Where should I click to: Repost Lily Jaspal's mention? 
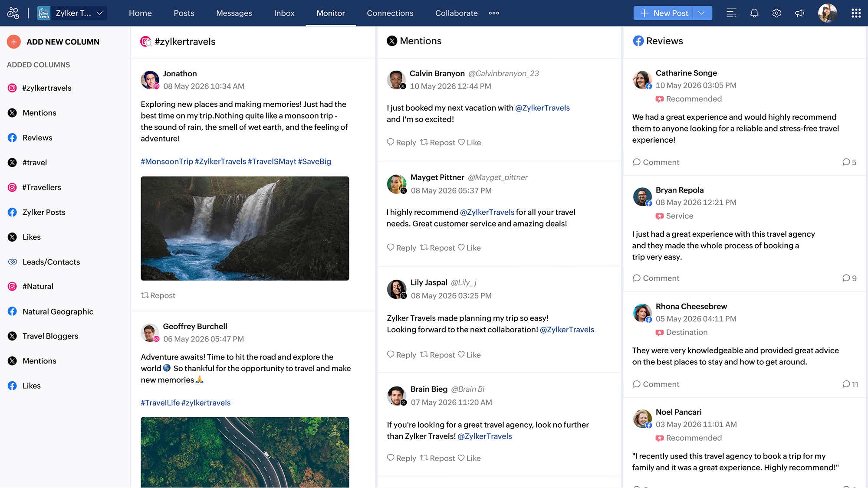437,355
